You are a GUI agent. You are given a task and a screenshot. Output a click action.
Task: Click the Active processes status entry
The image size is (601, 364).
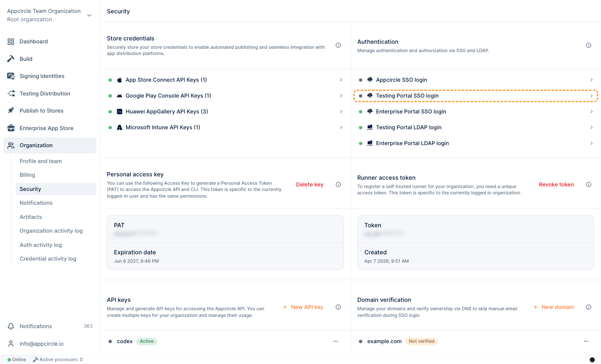tap(58, 360)
